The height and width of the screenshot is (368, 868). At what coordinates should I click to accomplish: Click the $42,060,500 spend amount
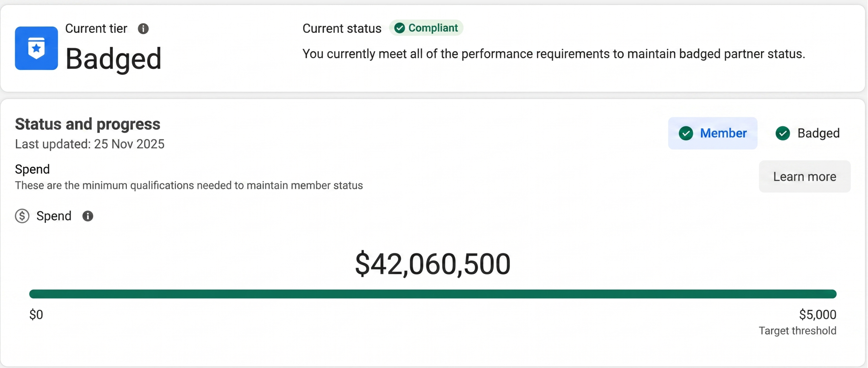[433, 264]
